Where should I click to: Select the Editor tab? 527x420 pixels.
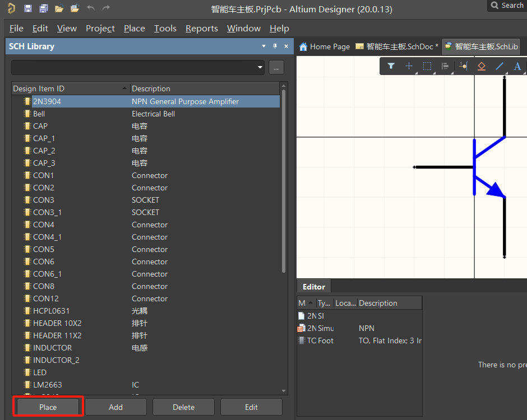click(x=314, y=287)
